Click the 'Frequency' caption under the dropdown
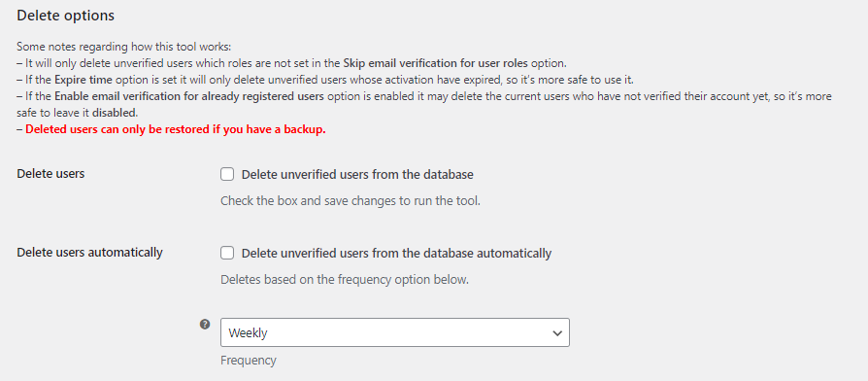 [248, 361]
